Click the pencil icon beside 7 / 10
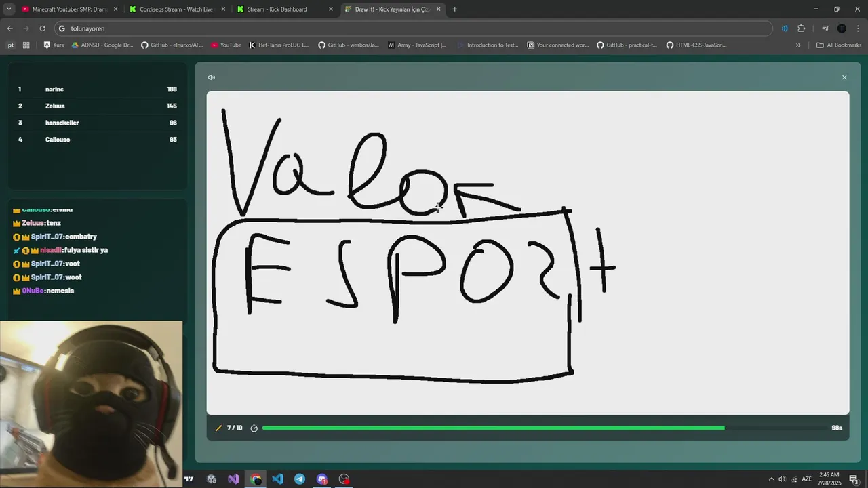This screenshot has height=488, width=868. (218, 428)
